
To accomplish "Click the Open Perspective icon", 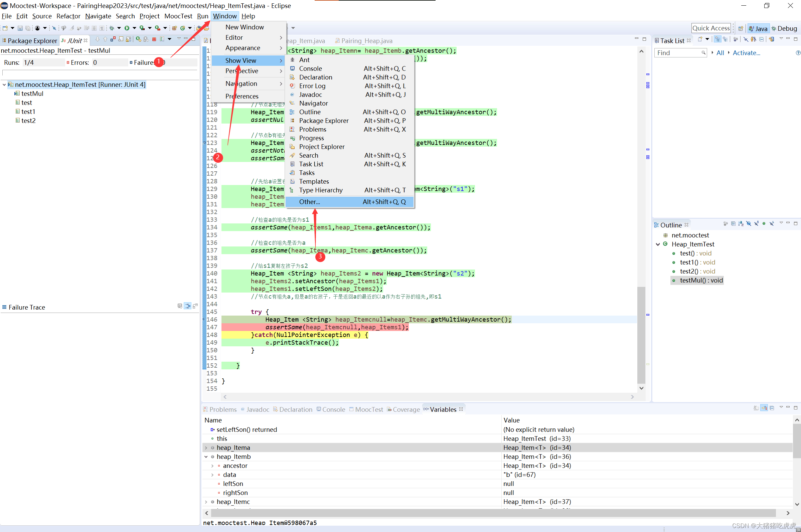I will [x=741, y=28].
